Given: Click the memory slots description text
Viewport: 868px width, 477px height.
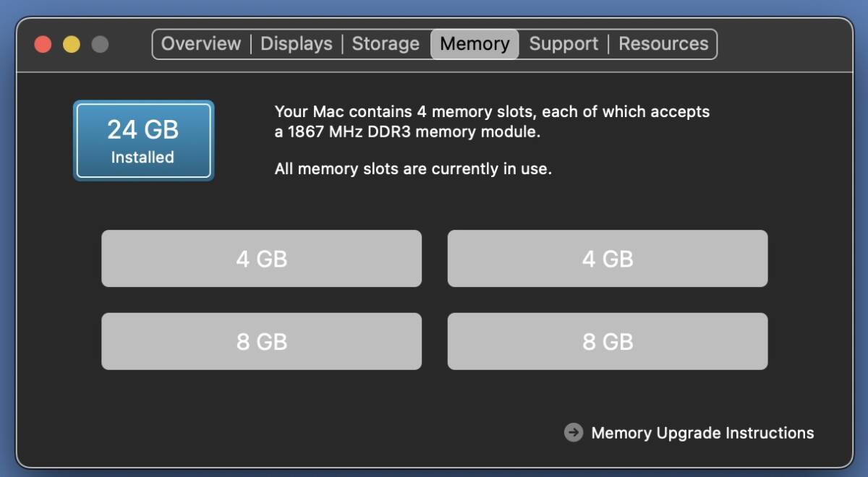Looking at the screenshot, I should point(490,112).
